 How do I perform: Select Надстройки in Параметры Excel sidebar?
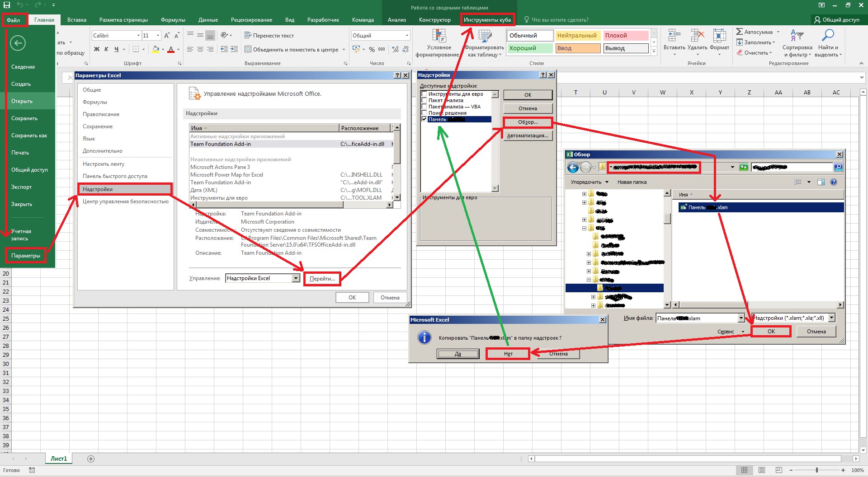coord(125,189)
